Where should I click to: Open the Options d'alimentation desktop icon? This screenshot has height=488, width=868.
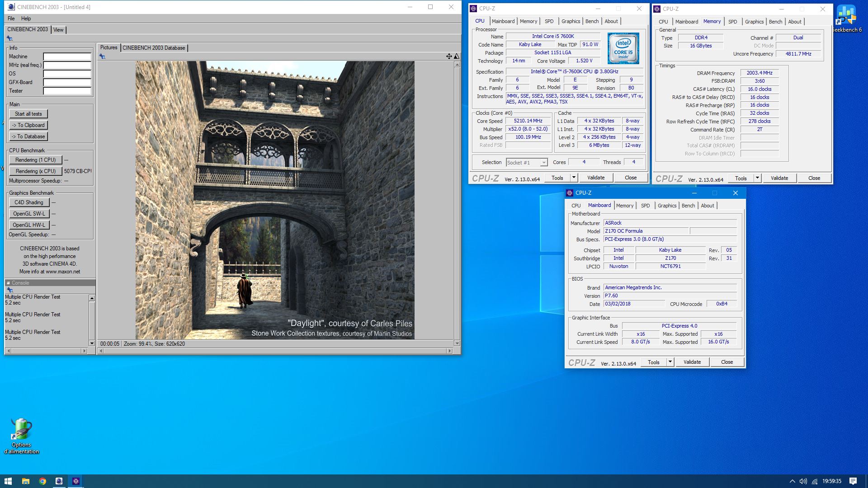[21, 436]
